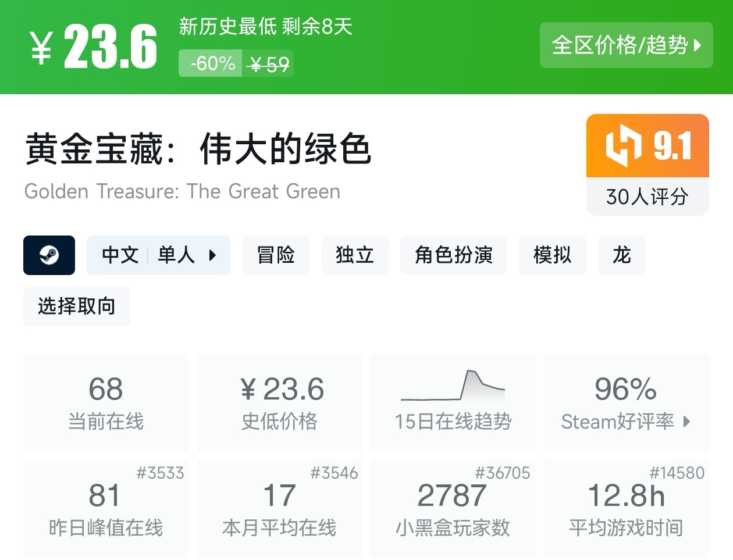The height and width of the screenshot is (560, 733).
Task: Tap the 81 昨日峰值在线 stat card
Action: pos(106,509)
